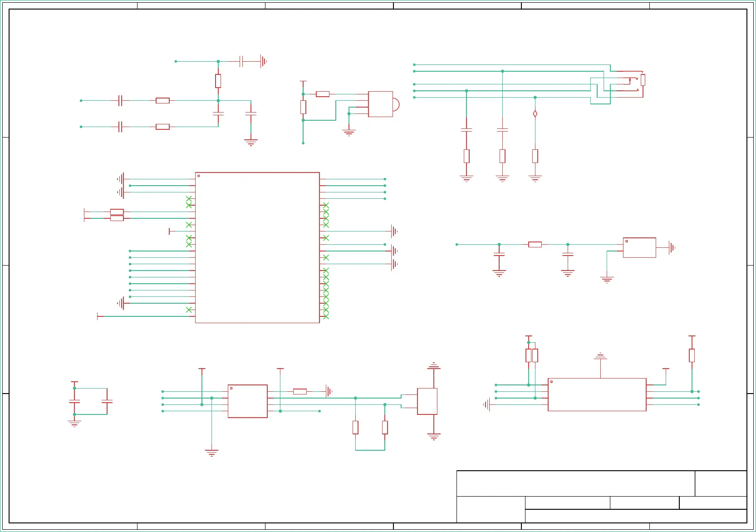Select the series resistor in the RC filter
The width and height of the screenshot is (756, 532).
pyautogui.click(x=535, y=244)
